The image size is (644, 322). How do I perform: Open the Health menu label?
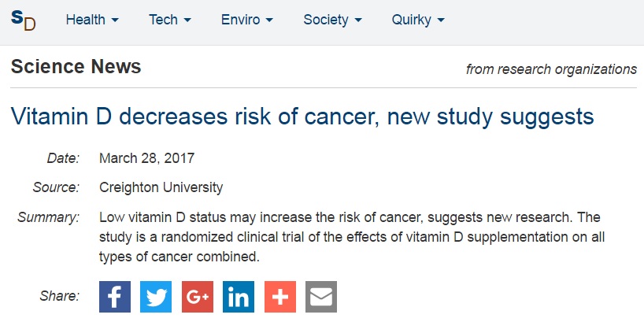[x=86, y=20]
